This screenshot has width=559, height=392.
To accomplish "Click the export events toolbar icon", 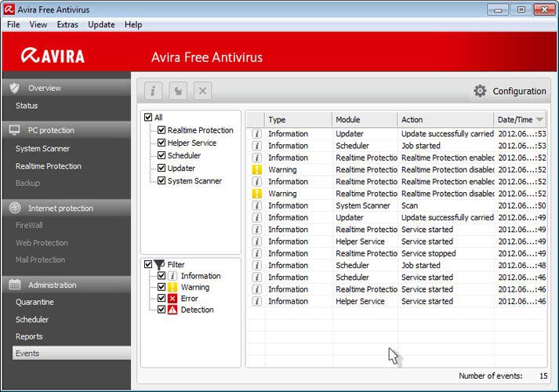I will pyautogui.click(x=178, y=91).
